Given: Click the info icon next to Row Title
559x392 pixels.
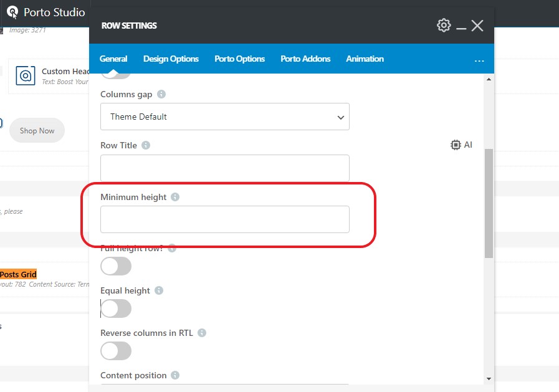Looking at the screenshot, I should [x=146, y=145].
